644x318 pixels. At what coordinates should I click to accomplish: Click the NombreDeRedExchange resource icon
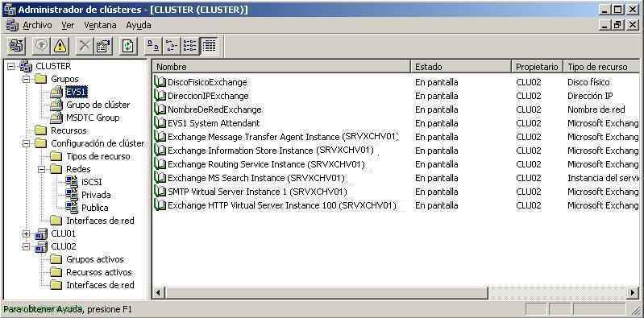pyautogui.click(x=160, y=109)
